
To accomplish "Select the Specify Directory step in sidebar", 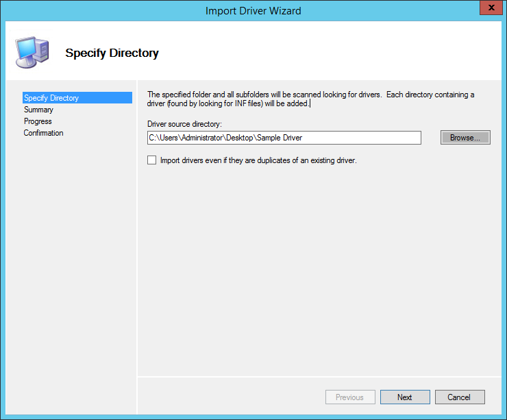I will [x=51, y=98].
